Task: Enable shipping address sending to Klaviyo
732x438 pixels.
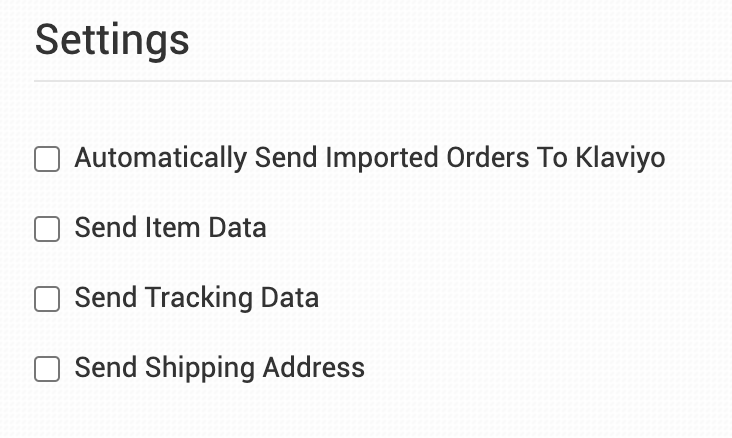Action: [47, 369]
